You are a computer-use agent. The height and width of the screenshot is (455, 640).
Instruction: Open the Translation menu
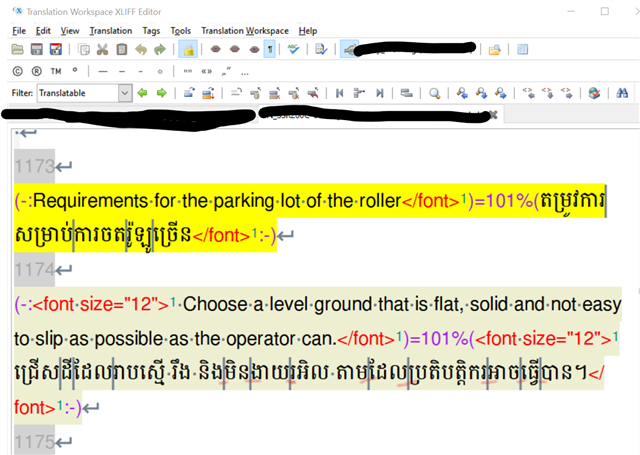111,31
